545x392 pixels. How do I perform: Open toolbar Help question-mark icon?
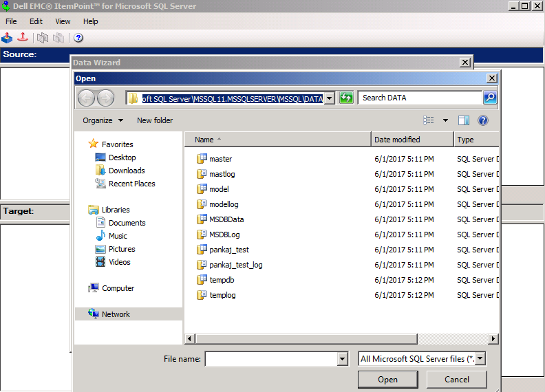(78, 38)
